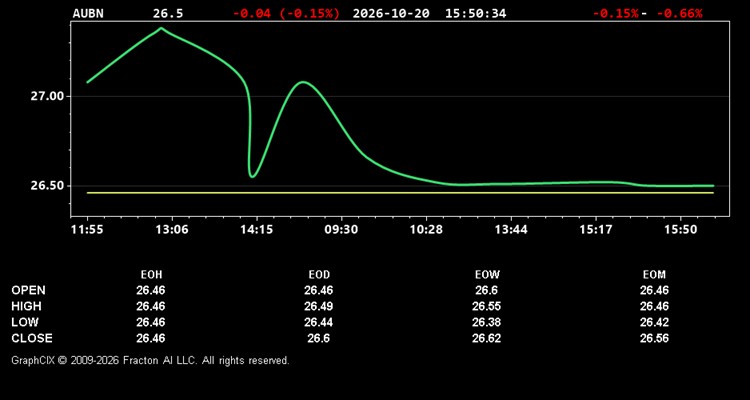Click the 15:17 time axis label
750x400 pixels.
[x=596, y=230]
